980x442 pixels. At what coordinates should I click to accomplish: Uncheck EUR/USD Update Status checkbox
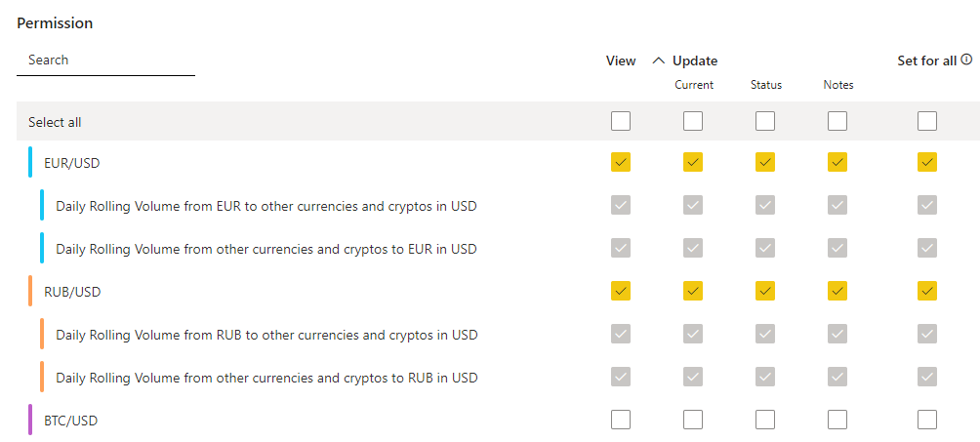tap(765, 163)
